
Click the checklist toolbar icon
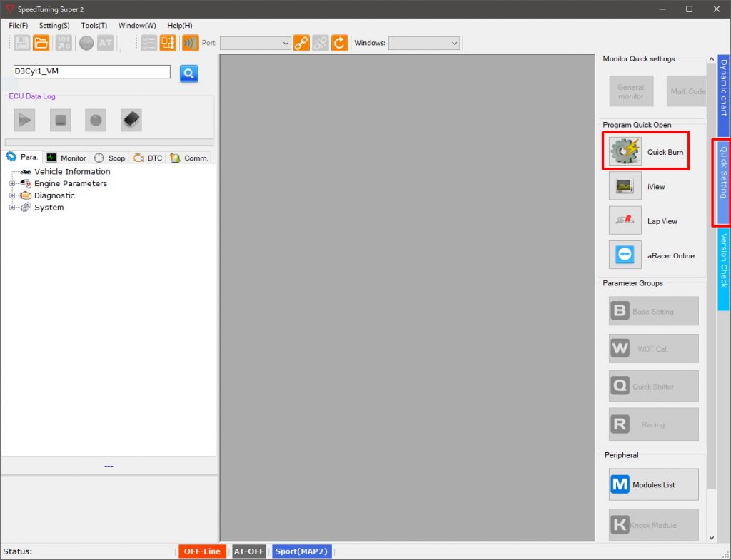point(148,43)
